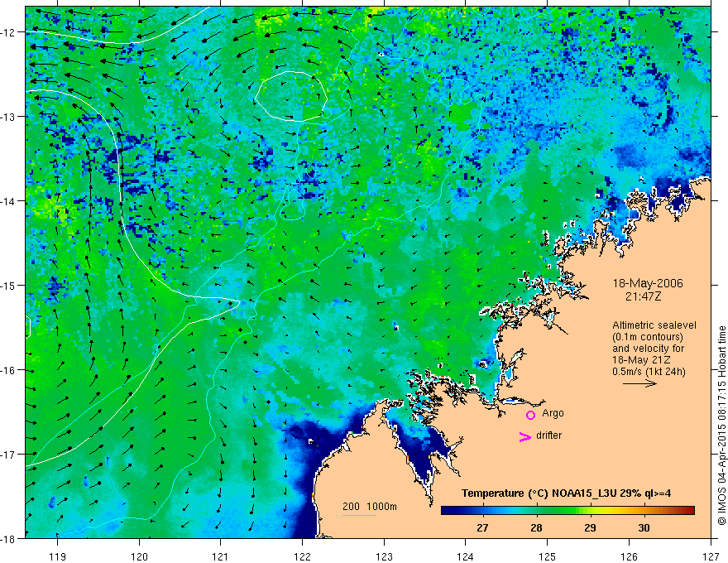The image size is (728, 563).
Task: Click the longitude axis label 121
Action: (221, 556)
